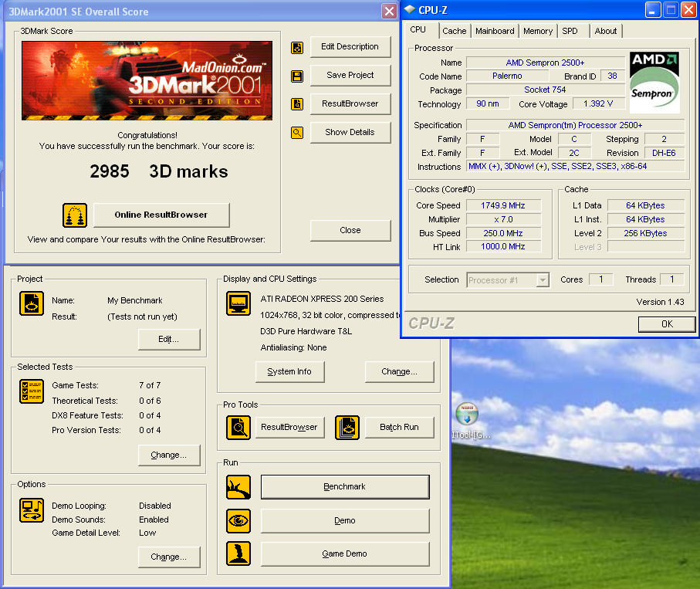Click the ResultBrowser icon beside the score panel
The width and height of the screenshot is (700, 589).
click(x=297, y=104)
